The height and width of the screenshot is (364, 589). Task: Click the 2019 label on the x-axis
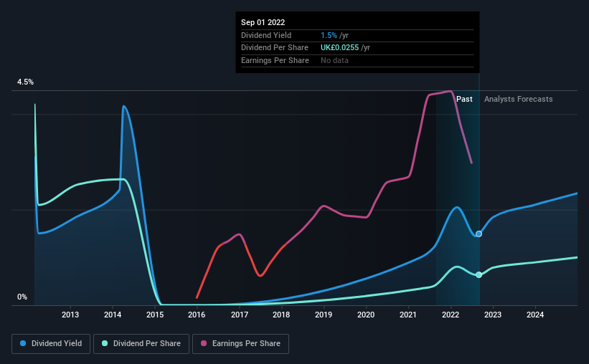324,315
